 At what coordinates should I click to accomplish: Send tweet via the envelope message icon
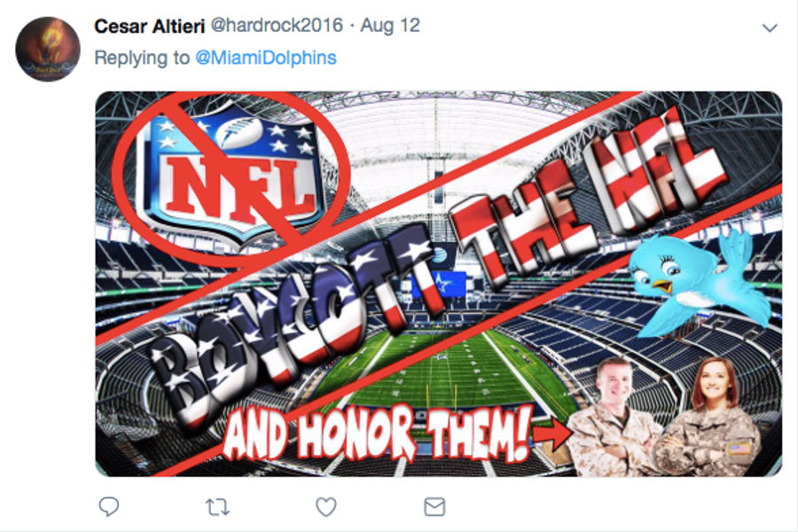[x=434, y=506]
